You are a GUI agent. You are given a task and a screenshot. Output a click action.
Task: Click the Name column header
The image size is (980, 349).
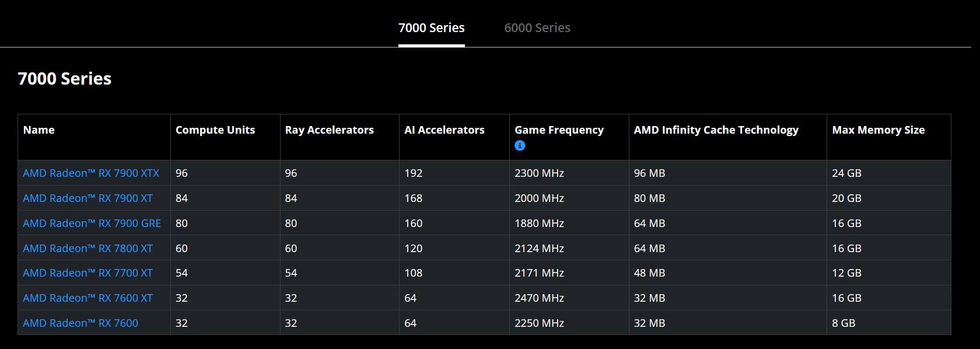(38, 130)
